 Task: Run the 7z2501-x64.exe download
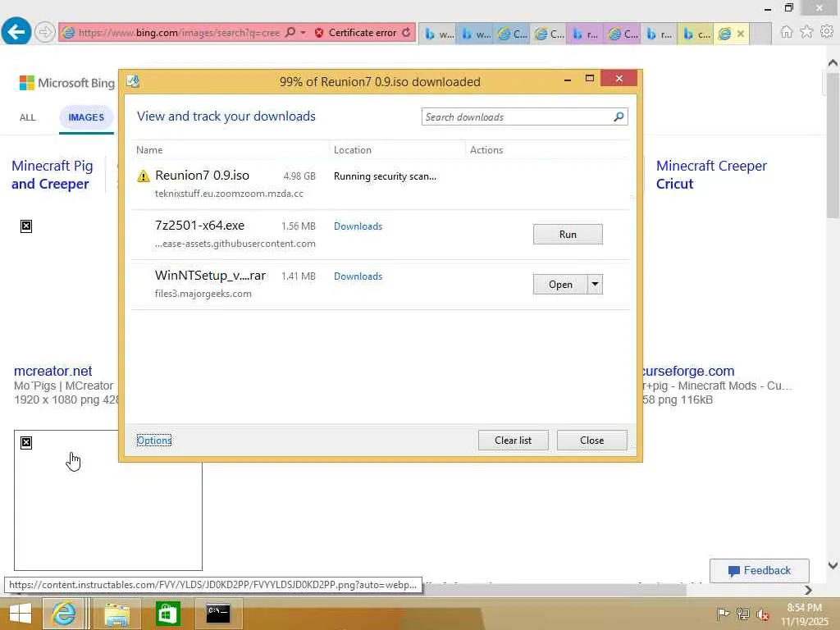click(568, 234)
